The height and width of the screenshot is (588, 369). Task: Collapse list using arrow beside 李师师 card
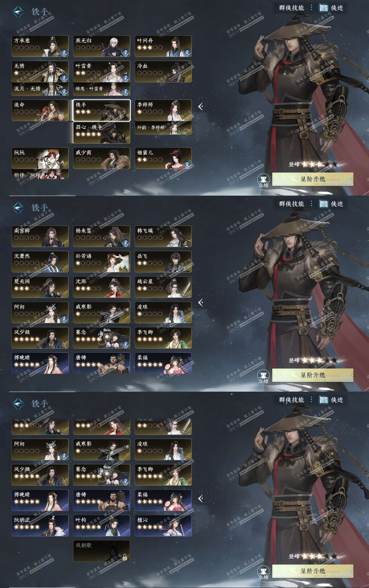point(201,106)
